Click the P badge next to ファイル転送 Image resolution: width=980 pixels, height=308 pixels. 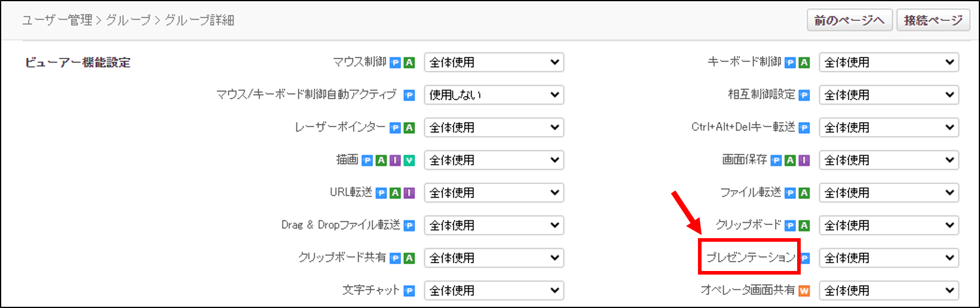pos(790,193)
